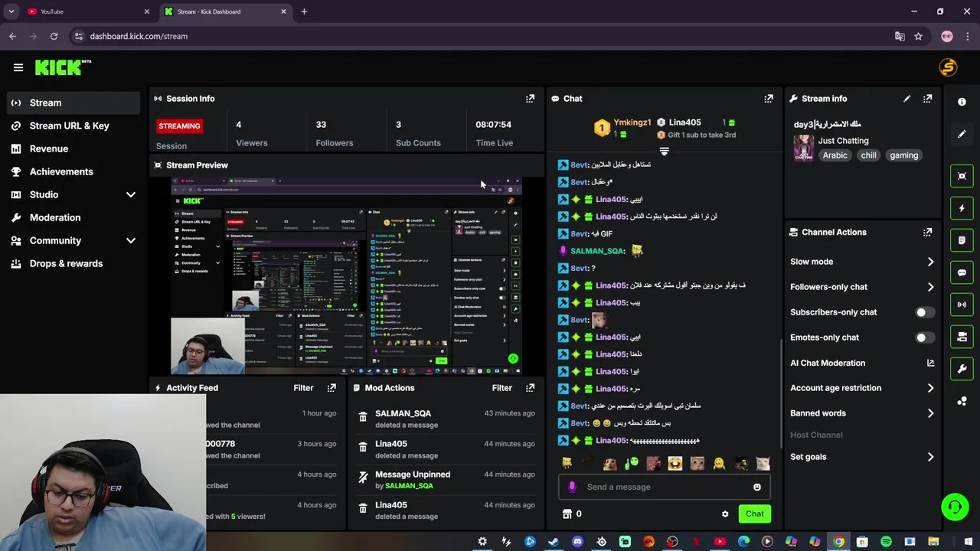Viewport: 980px width, 551px height.
Task: Pop out the Channel Actions panel
Action: (x=927, y=232)
